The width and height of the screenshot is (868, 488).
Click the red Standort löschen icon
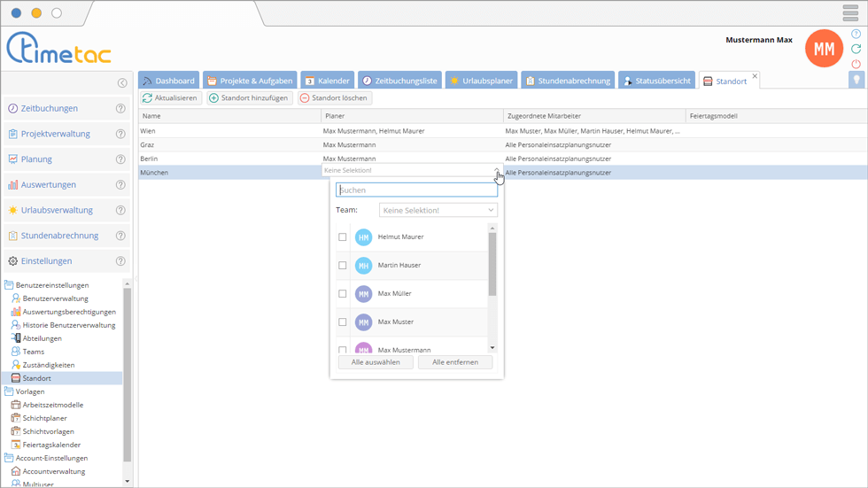[x=305, y=98]
